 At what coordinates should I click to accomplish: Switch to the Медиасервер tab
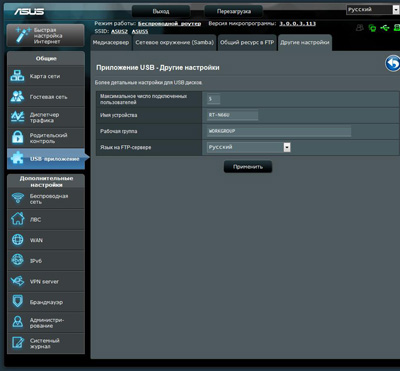pyautogui.click(x=111, y=43)
